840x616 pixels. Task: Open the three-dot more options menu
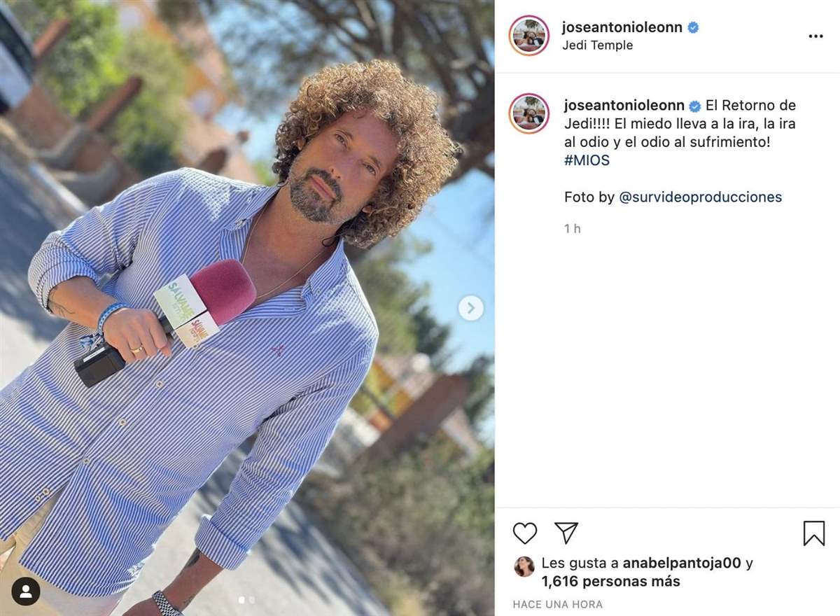pyautogui.click(x=815, y=36)
